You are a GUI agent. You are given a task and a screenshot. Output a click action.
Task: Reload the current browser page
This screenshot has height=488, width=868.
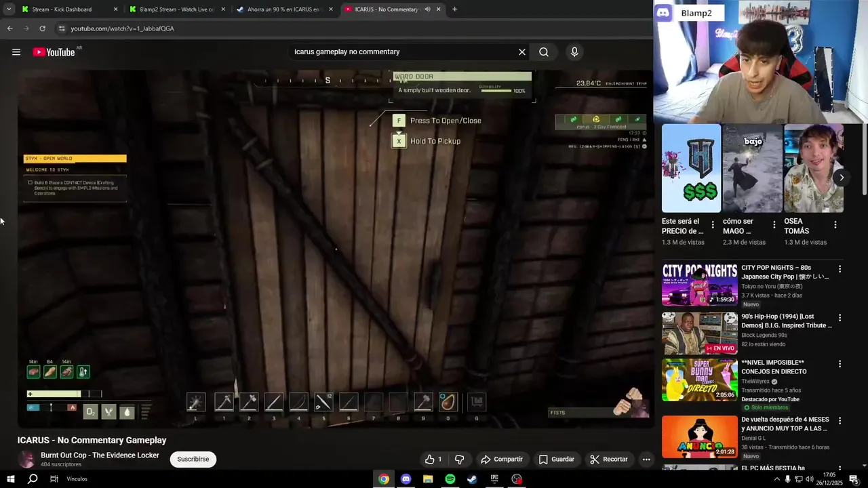click(42, 28)
